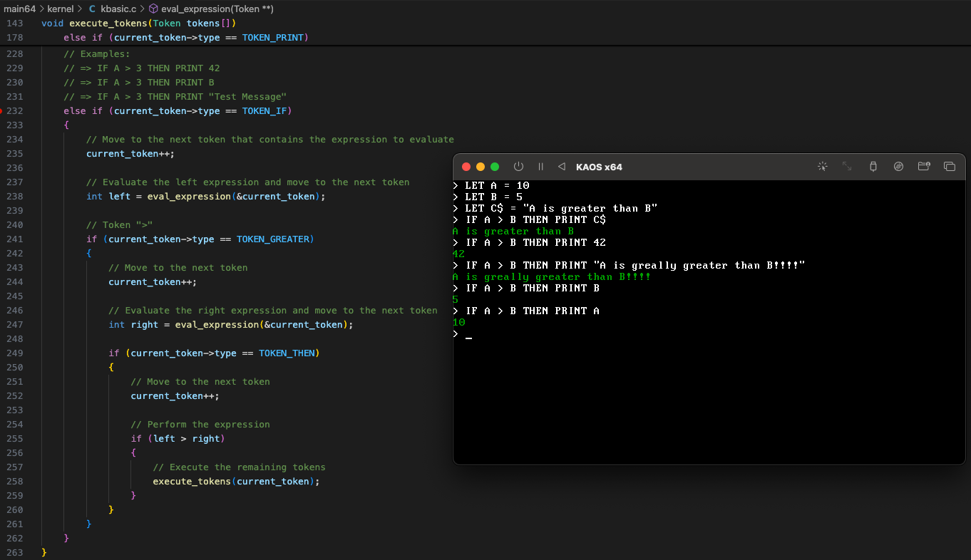Click TOKEN_THEN on line 249
971x560 pixels.
tap(287, 353)
